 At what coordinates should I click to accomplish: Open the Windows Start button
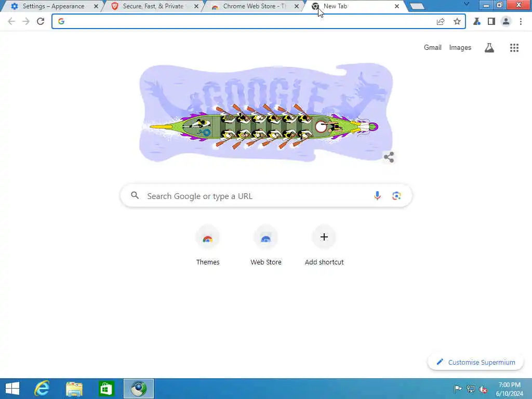pyautogui.click(x=12, y=389)
